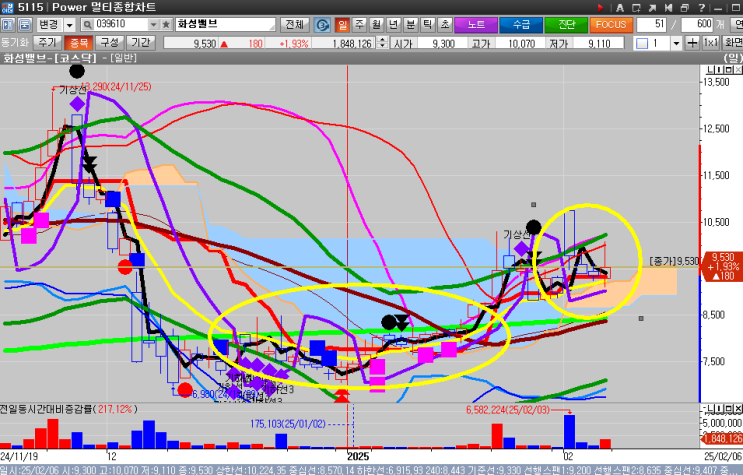Click the '화면' button
Viewport: 743px width, 475px height.
coord(733,43)
